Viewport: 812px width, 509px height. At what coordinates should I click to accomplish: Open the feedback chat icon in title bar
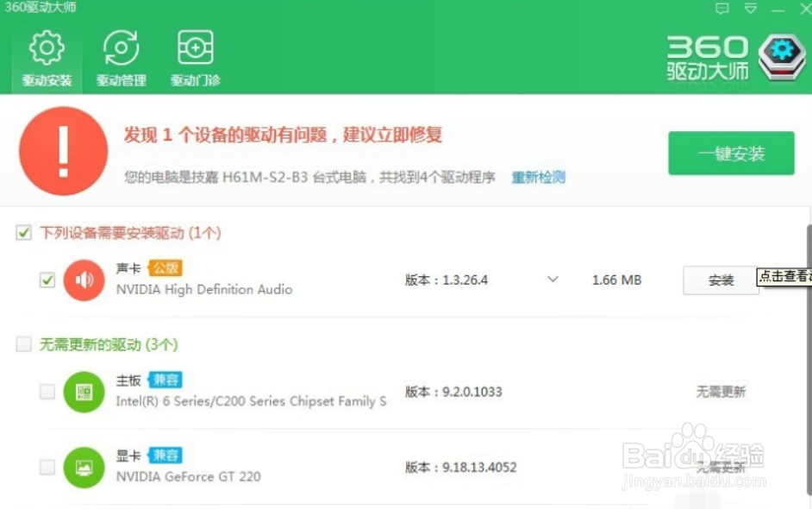coord(721,9)
